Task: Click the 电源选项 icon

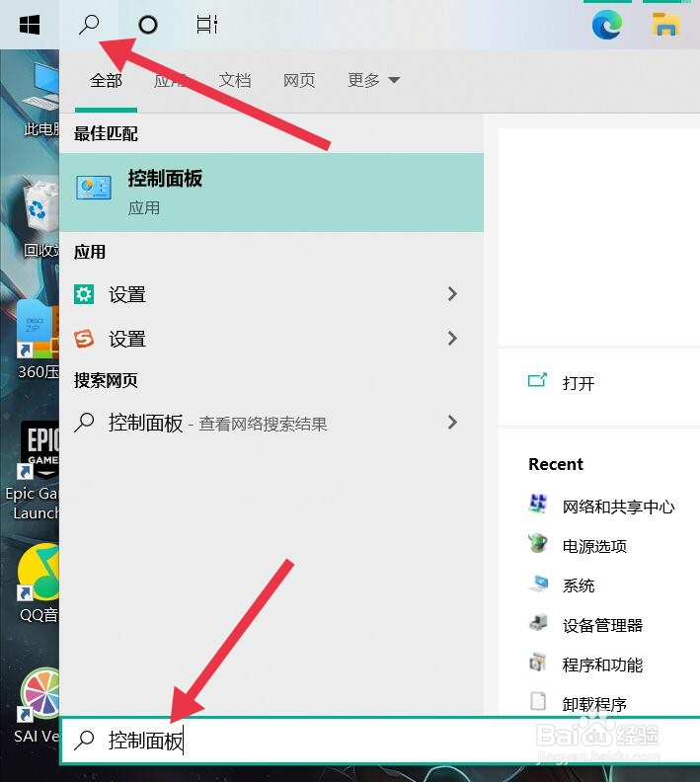Action: [538, 543]
